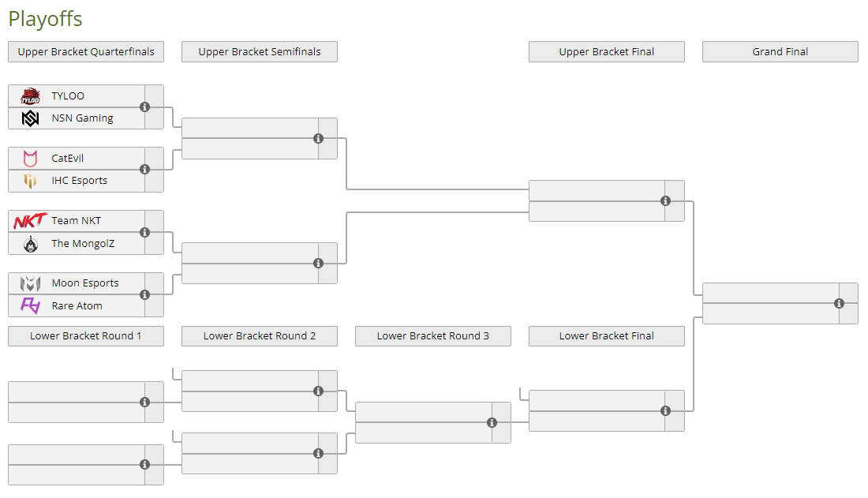Show match info for the Lower Bracket Final
The image size is (868, 498).
point(666,410)
